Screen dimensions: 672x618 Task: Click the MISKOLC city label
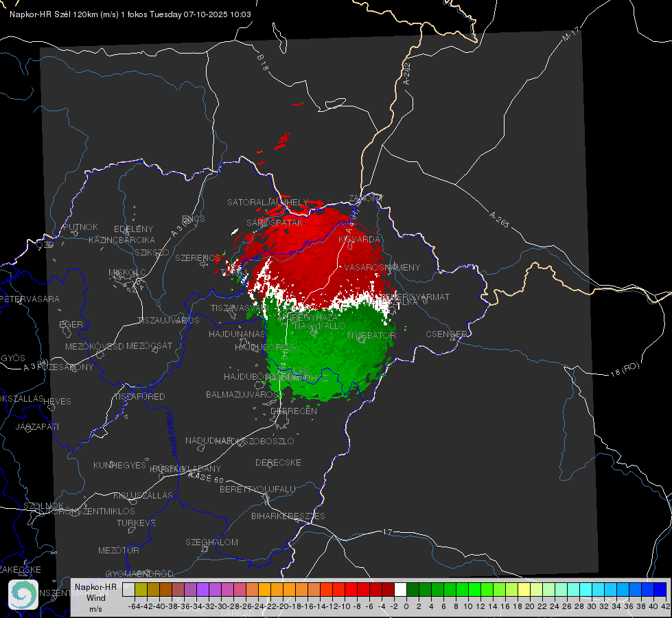(x=127, y=273)
